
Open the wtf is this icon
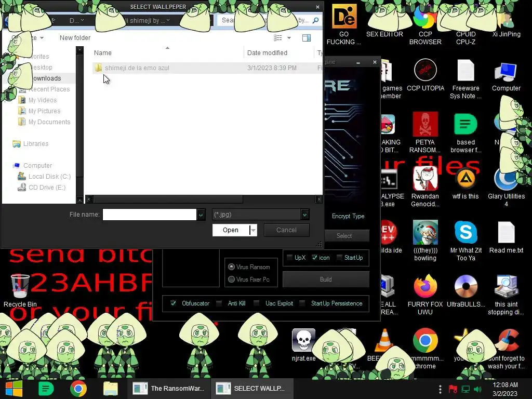(x=465, y=178)
